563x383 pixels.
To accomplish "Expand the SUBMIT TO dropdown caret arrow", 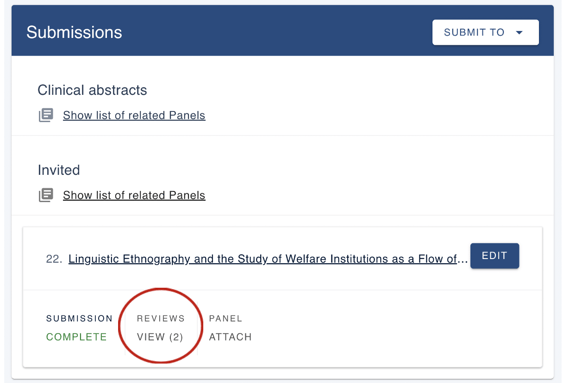I will pyautogui.click(x=519, y=33).
